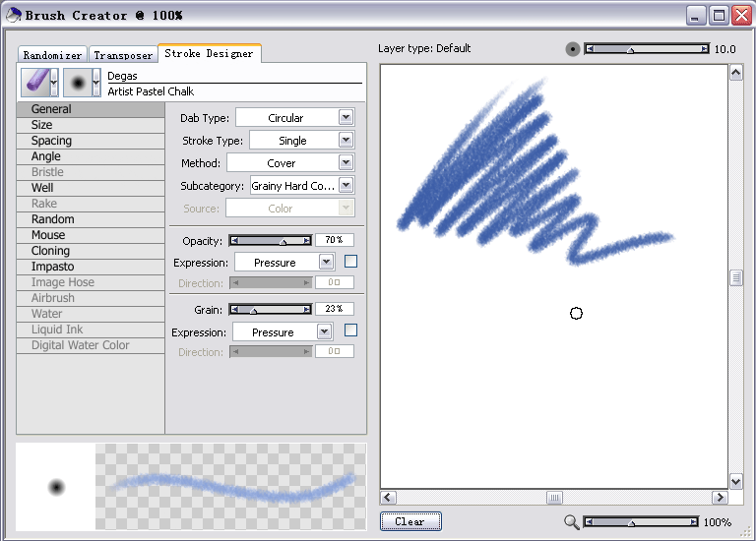
Task: Open the Mouse settings section
Action: click(91, 235)
